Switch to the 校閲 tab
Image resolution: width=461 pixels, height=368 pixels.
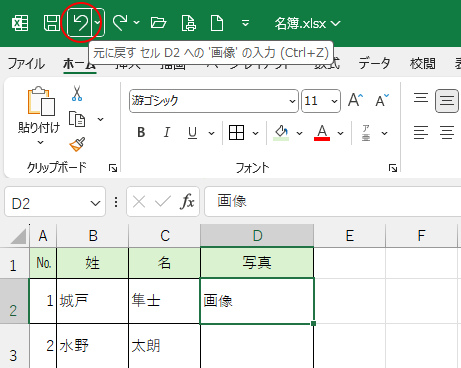[x=423, y=63]
